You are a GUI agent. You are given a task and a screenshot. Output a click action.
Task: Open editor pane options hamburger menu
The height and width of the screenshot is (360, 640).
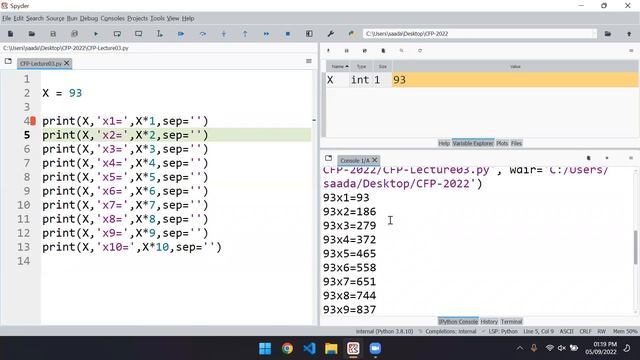pyautogui.click(x=309, y=61)
